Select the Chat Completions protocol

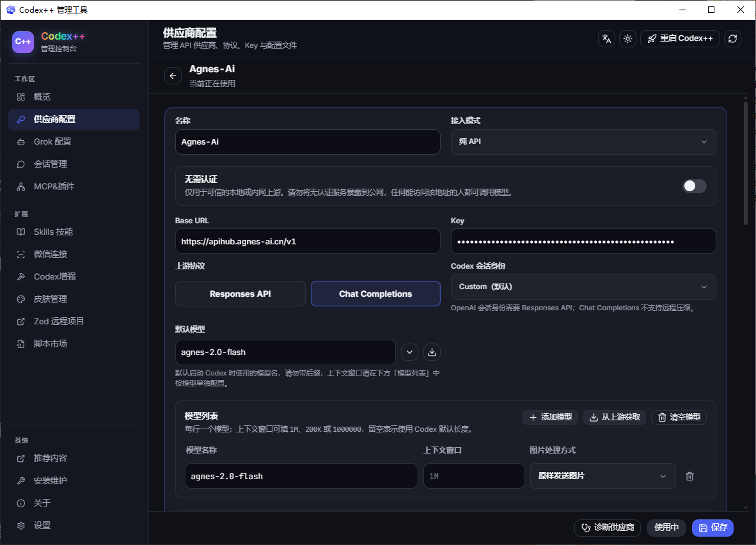pyautogui.click(x=375, y=294)
